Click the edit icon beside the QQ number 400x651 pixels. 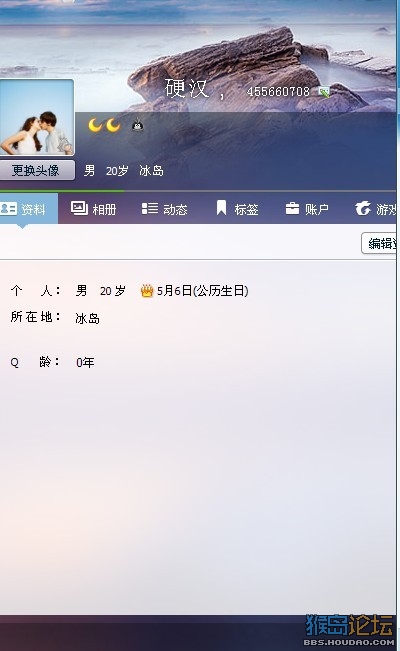[324, 92]
